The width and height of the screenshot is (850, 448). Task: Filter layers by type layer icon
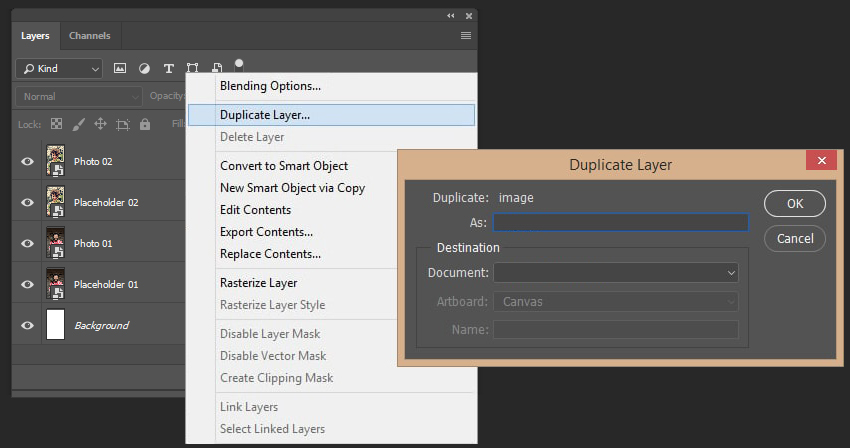tap(169, 68)
